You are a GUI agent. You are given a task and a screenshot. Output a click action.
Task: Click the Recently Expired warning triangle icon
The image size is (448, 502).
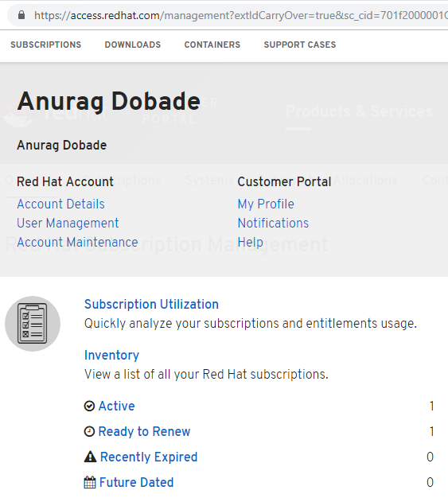pyautogui.click(x=90, y=457)
